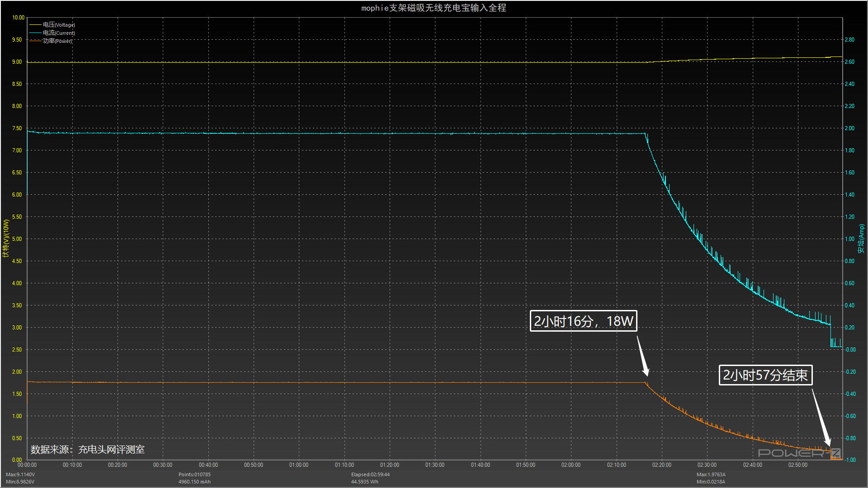Viewport: 868px width, 488px height.
Task: Click the 伏特(V)/(10W) left axis title
Action: click(6, 239)
